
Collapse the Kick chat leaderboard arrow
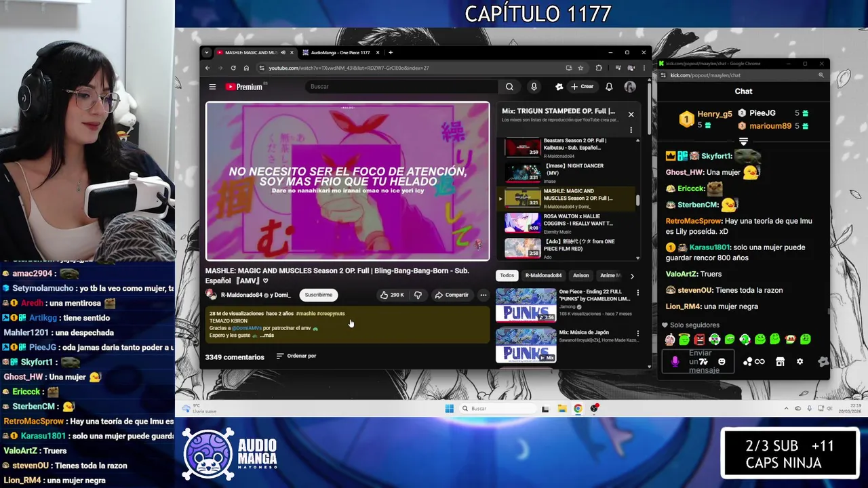pyautogui.click(x=743, y=142)
